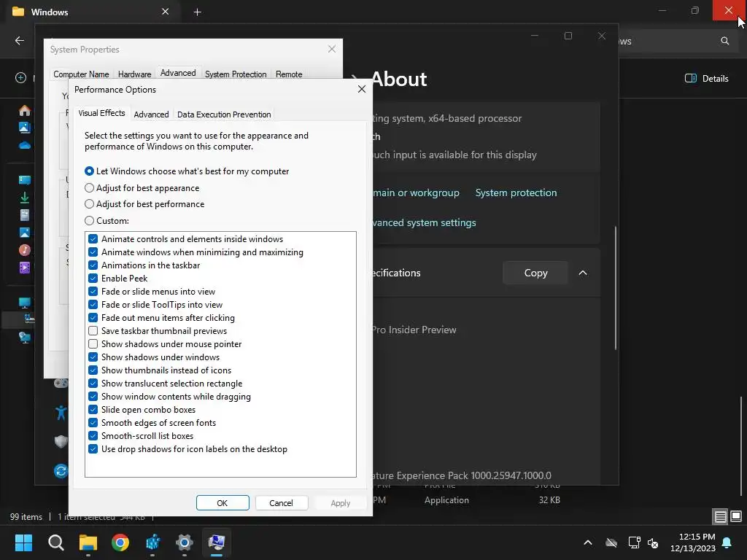Screen dimensions: 747x560
Task: Open Settings gear in taskbar
Action: tap(185, 542)
